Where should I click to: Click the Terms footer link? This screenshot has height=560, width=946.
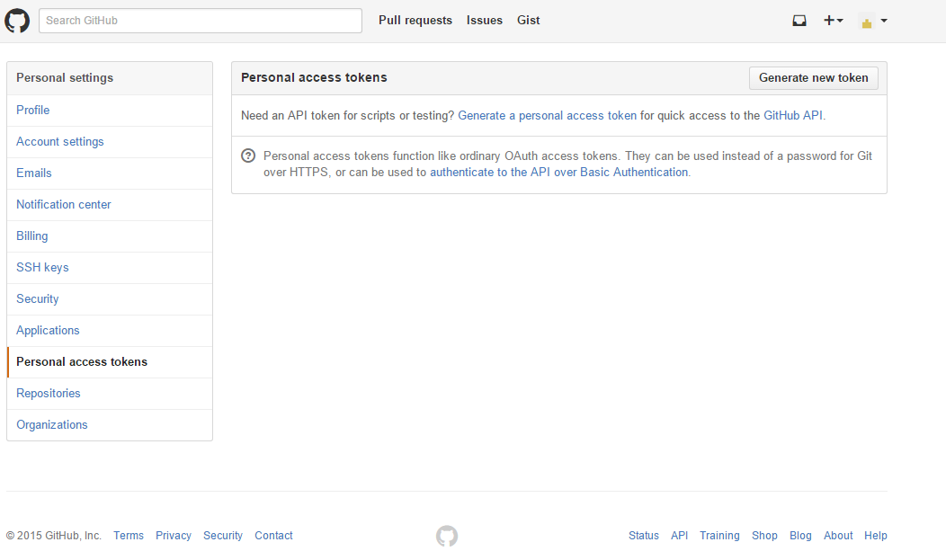coord(129,536)
